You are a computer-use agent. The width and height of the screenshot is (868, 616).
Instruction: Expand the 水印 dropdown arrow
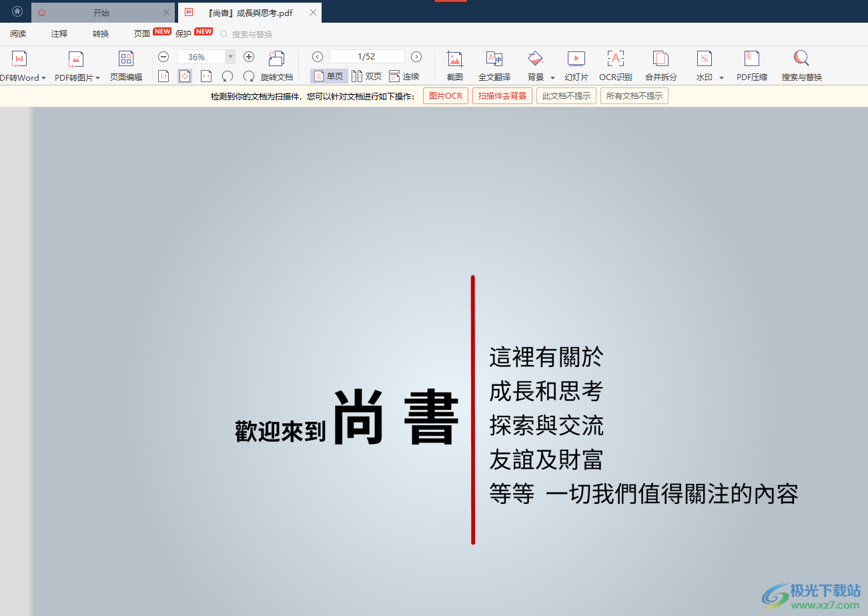[x=721, y=78]
